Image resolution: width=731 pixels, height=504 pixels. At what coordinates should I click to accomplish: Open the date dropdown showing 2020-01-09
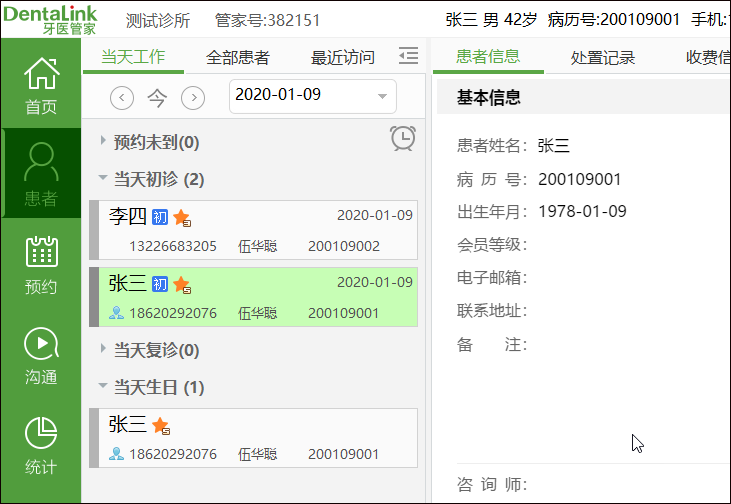(313, 96)
